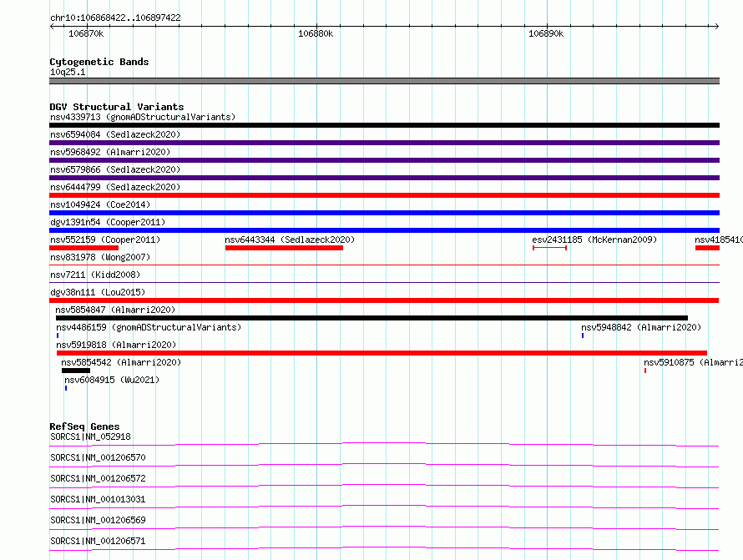Screen dimensions: 743x560
Task: Click the truncated nsv5910875 label
Action: pos(693,362)
